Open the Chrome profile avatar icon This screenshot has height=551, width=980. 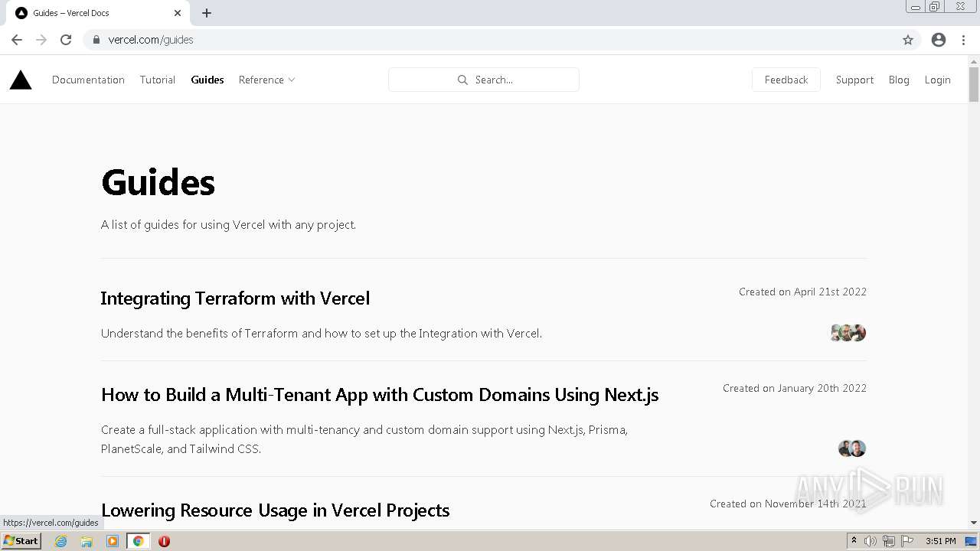coord(939,40)
